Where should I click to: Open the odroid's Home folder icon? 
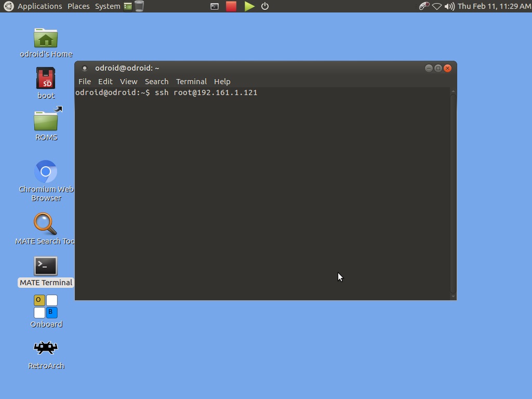[x=46, y=38]
